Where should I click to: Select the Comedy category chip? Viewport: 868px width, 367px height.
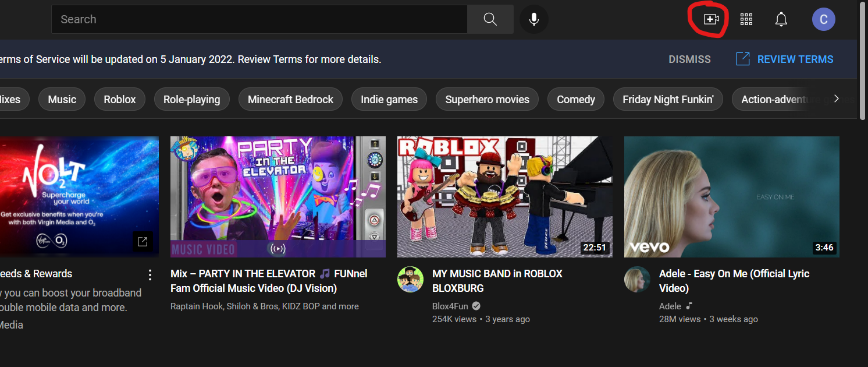pyautogui.click(x=576, y=99)
